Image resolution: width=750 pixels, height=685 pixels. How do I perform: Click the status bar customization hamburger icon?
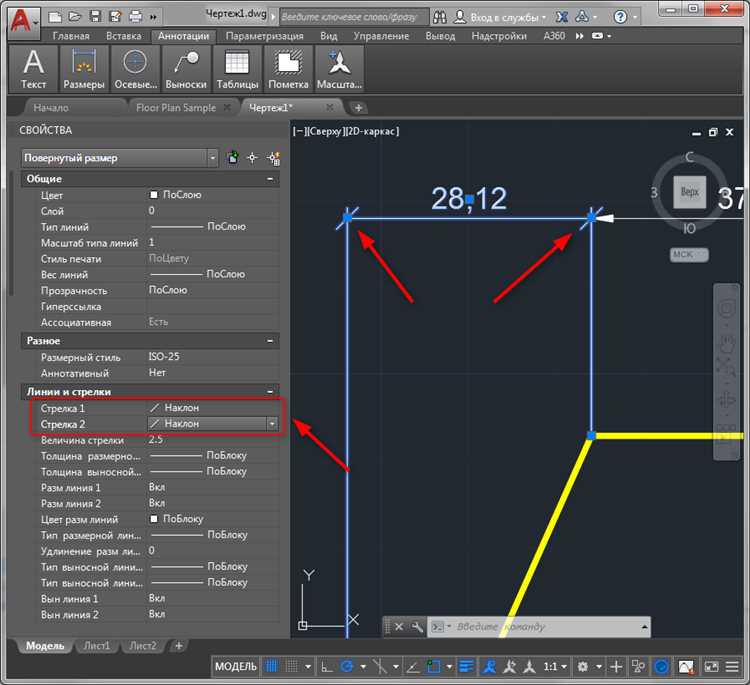tap(732, 666)
